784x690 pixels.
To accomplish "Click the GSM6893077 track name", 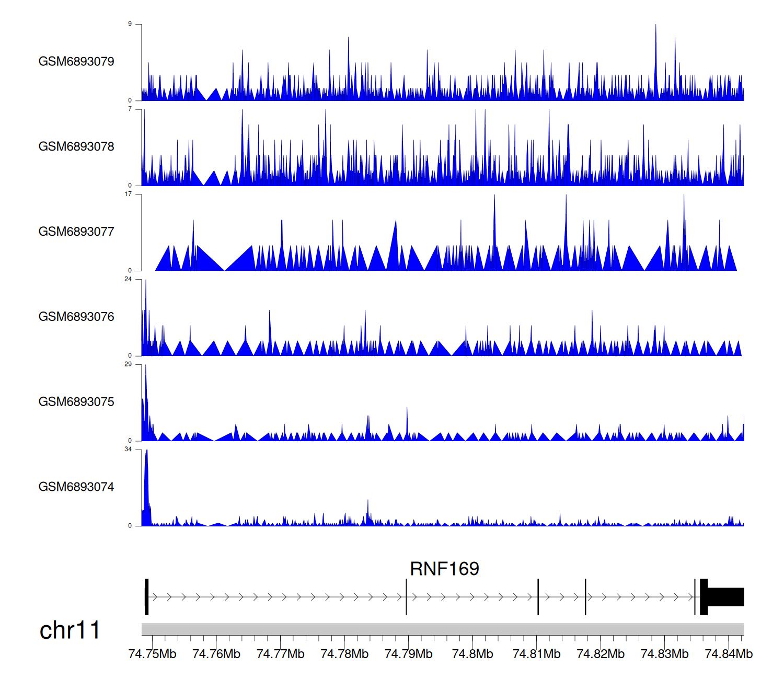I will point(76,232).
